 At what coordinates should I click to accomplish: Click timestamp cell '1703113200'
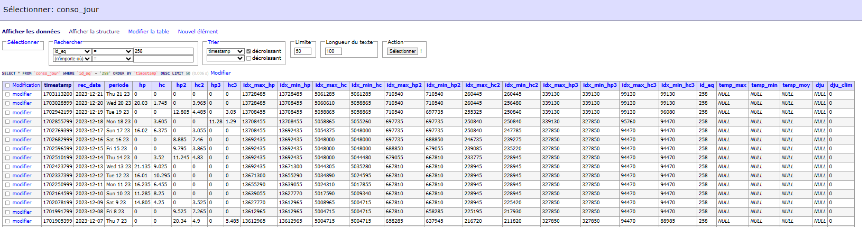pos(58,94)
